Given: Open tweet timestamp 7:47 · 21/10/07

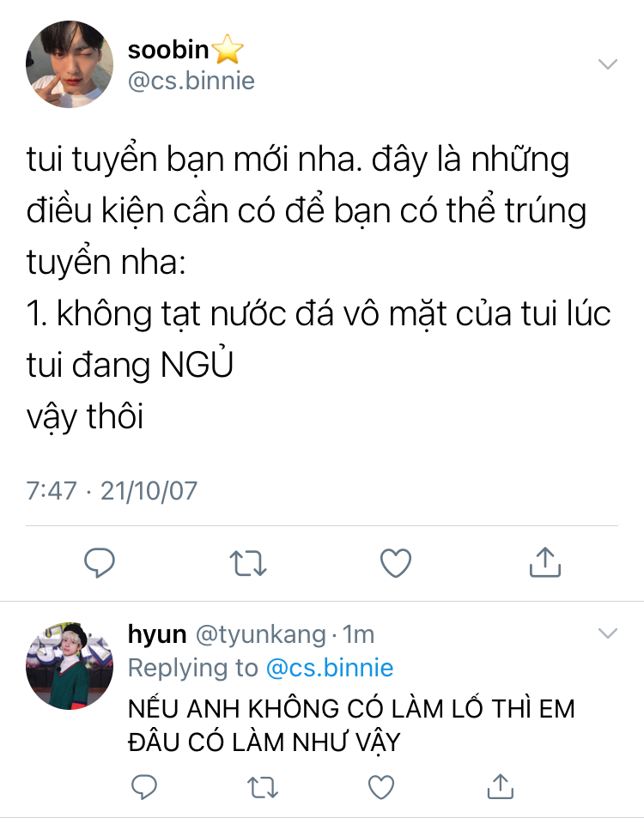Looking at the screenshot, I should (x=112, y=491).
